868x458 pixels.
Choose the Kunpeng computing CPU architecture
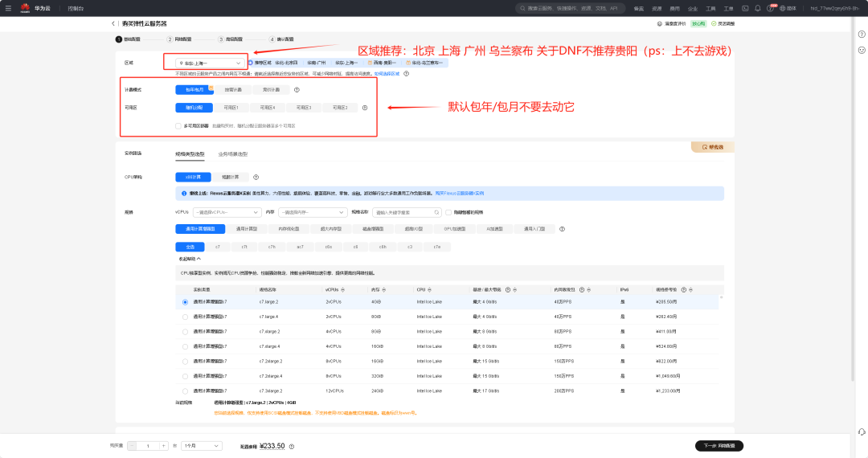(x=231, y=177)
